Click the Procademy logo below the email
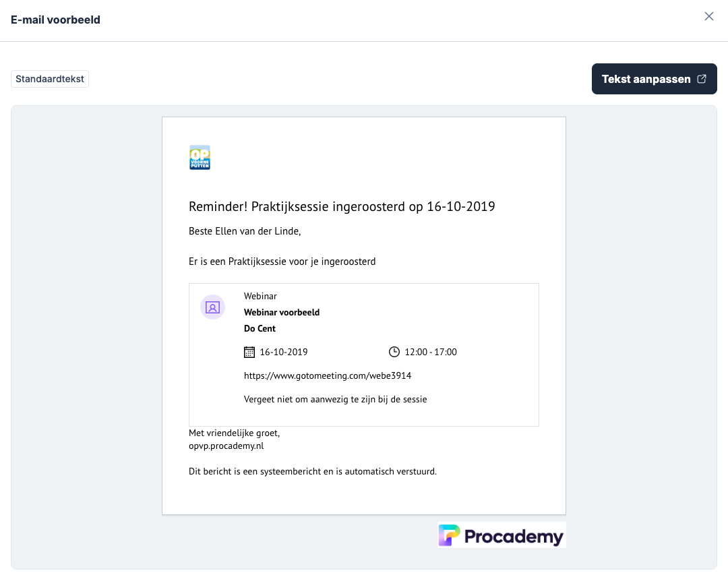This screenshot has width=728, height=583. tap(501, 535)
